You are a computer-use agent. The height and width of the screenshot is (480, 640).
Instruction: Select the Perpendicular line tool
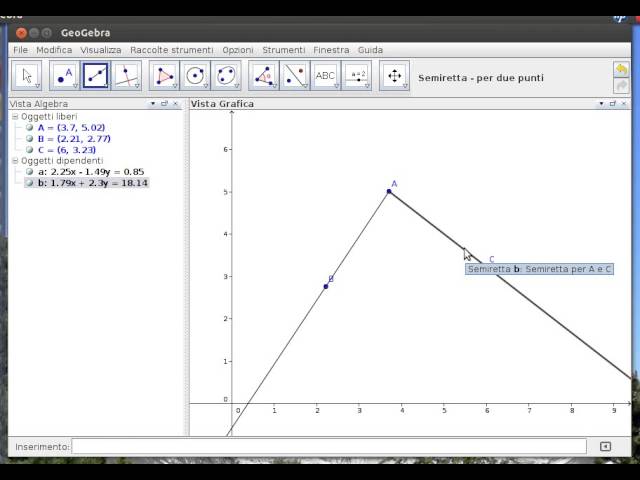127,76
